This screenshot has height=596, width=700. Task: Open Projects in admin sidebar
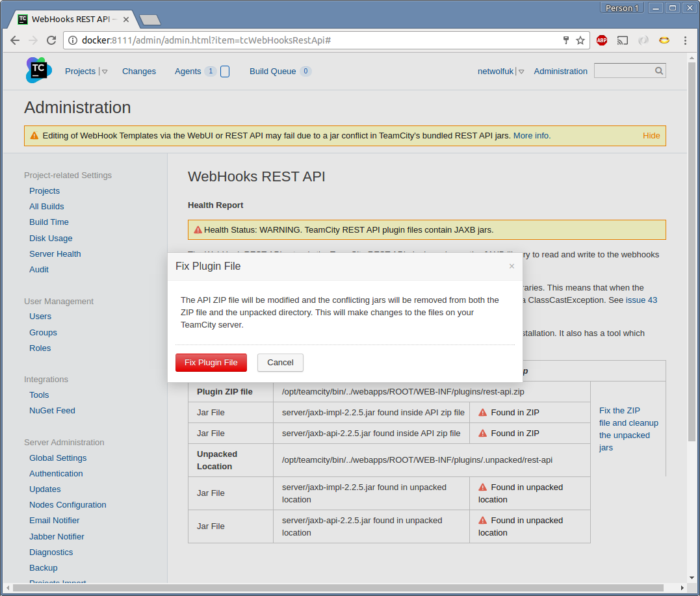pyautogui.click(x=44, y=190)
